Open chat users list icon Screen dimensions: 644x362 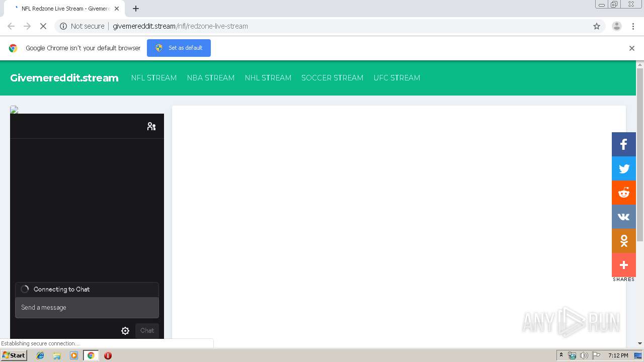point(151,126)
